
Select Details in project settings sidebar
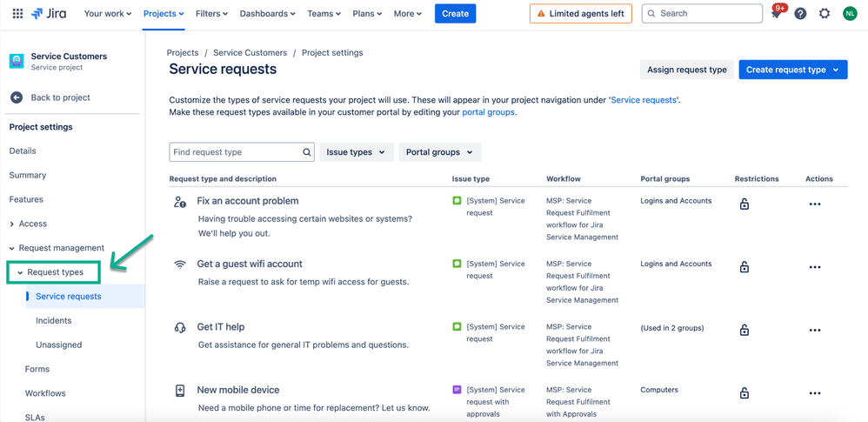(x=23, y=151)
